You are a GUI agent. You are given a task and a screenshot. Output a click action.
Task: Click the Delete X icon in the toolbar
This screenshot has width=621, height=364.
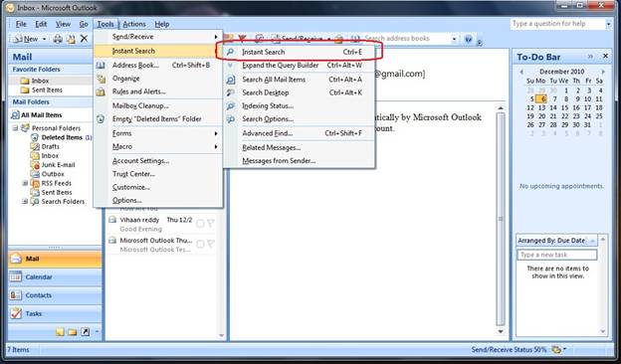click(x=84, y=39)
